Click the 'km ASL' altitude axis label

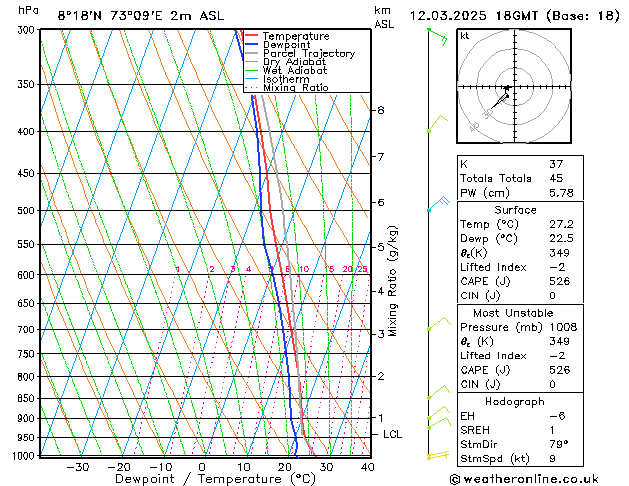384,17
